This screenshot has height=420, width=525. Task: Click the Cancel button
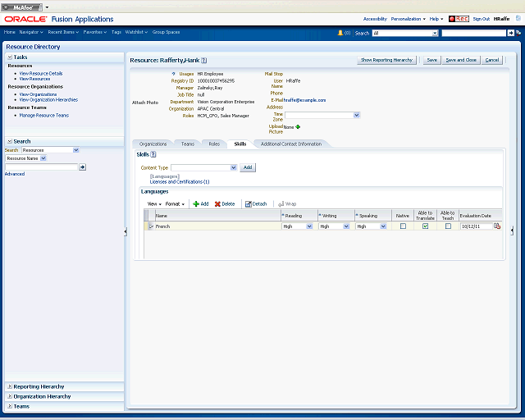[x=492, y=60]
